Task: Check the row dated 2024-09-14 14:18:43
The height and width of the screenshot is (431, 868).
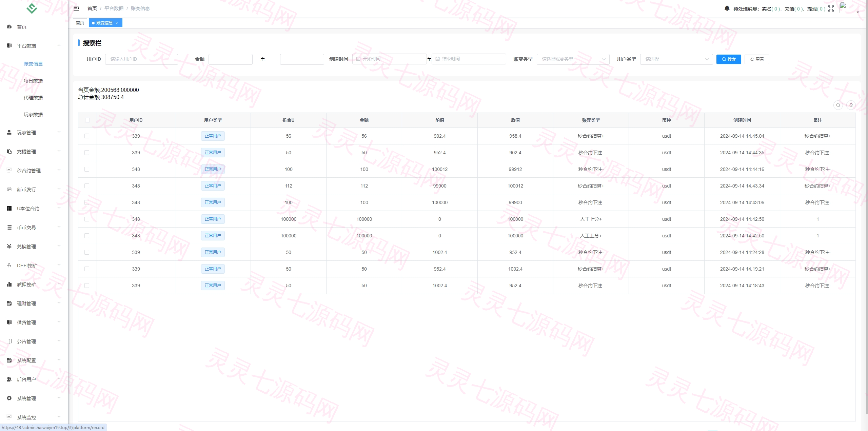Action: 87,286
